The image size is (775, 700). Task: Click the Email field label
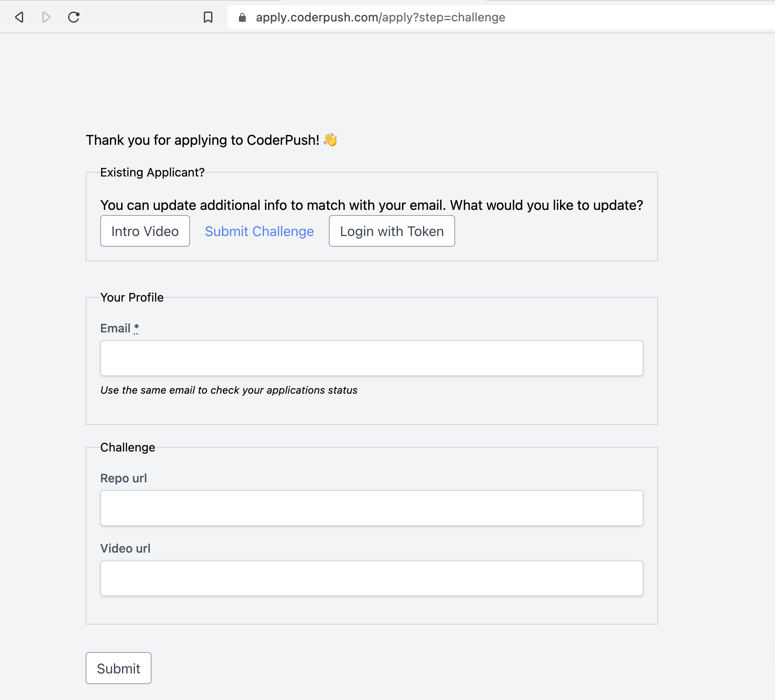click(x=115, y=329)
